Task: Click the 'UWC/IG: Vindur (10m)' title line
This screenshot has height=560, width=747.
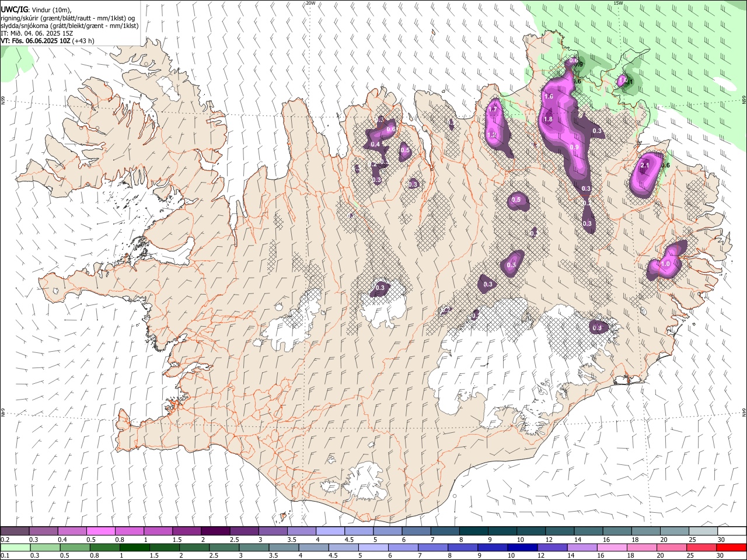Action: [x=36, y=9]
